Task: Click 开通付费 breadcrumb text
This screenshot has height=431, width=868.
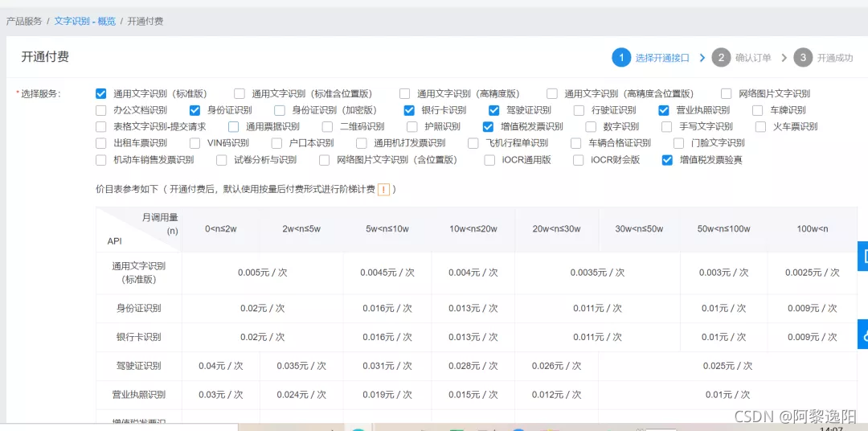Action: click(x=145, y=22)
